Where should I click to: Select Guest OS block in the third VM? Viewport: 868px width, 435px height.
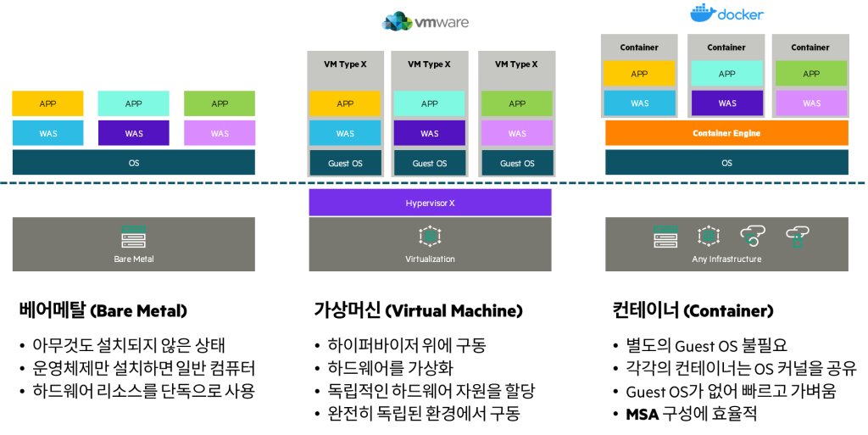(x=516, y=163)
